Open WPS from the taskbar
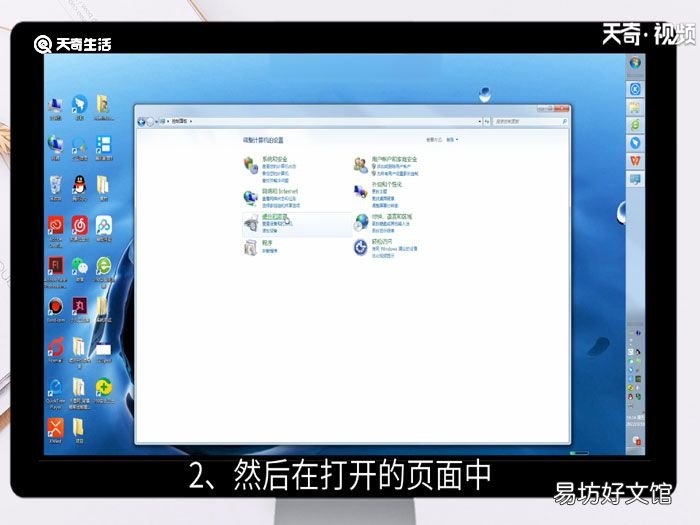Screen dimensions: 700x525 [x=635, y=160]
